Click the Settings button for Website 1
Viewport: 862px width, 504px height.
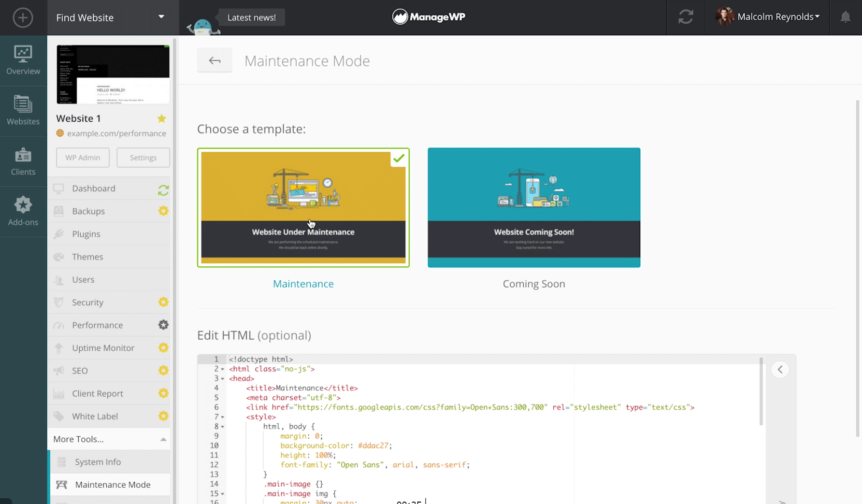(x=143, y=158)
